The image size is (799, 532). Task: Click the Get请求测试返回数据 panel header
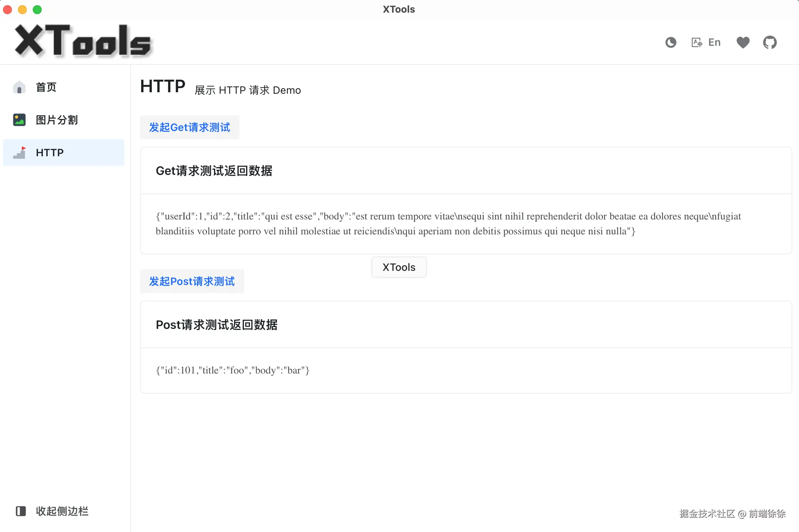pyautogui.click(x=214, y=171)
